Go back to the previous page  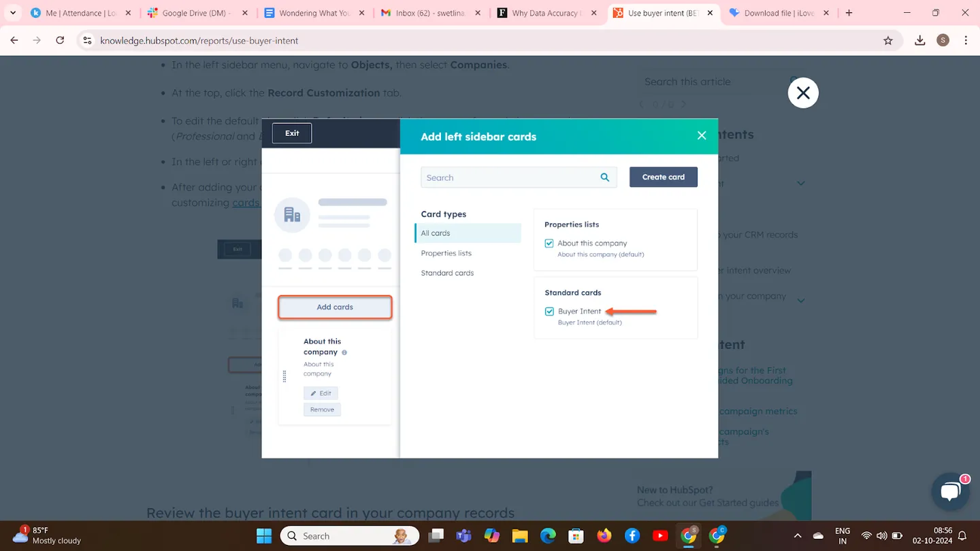click(14, 41)
